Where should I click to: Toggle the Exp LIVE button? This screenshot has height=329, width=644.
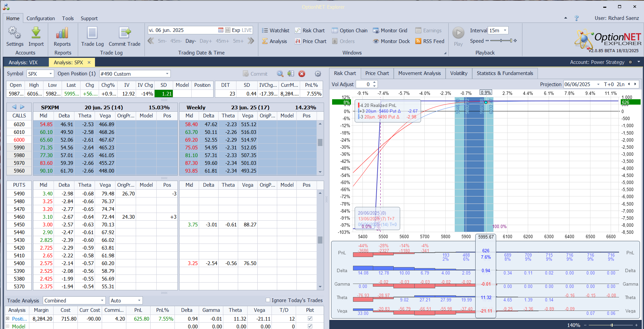click(x=242, y=30)
